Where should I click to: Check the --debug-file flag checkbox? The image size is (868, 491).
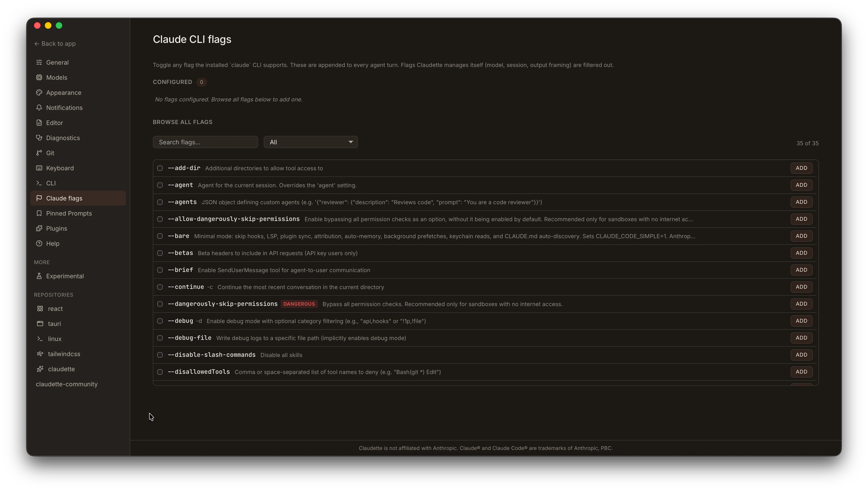(x=160, y=338)
